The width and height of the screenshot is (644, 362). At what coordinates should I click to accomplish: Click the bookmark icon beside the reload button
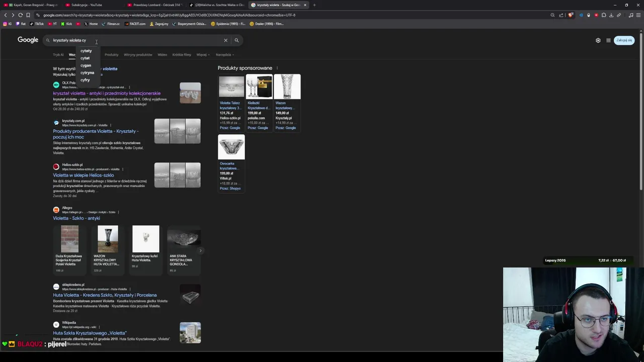(x=28, y=15)
